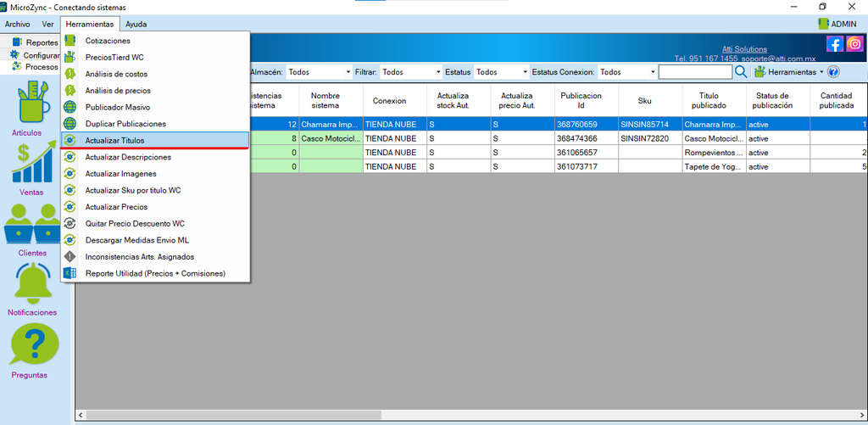Switch to the Procesos tab
Image resolution: width=868 pixels, height=425 pixels.
[x=35, y=66]
